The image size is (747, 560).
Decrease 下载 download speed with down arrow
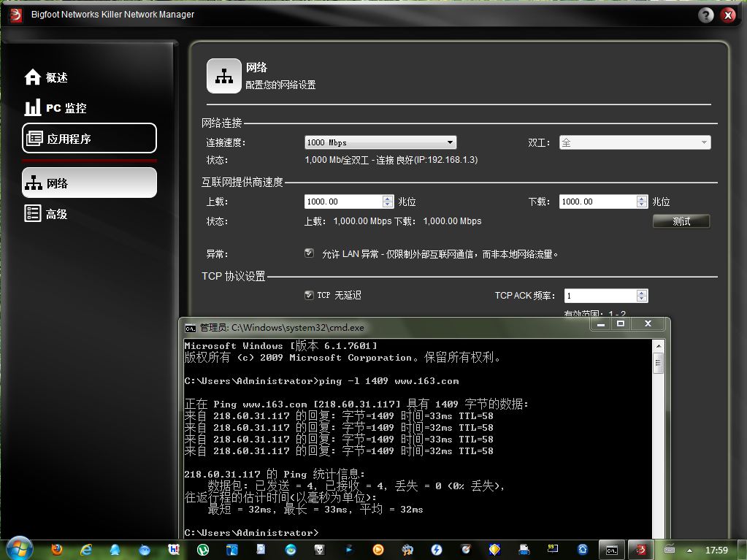point(642,204)
